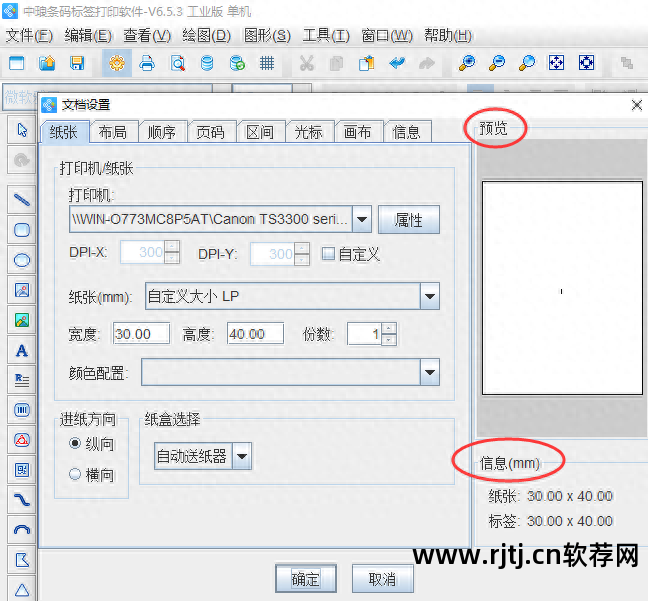Click the zoom in magnifier icon
This screenshot has height=601, width=648.
[x=467, y=64]
